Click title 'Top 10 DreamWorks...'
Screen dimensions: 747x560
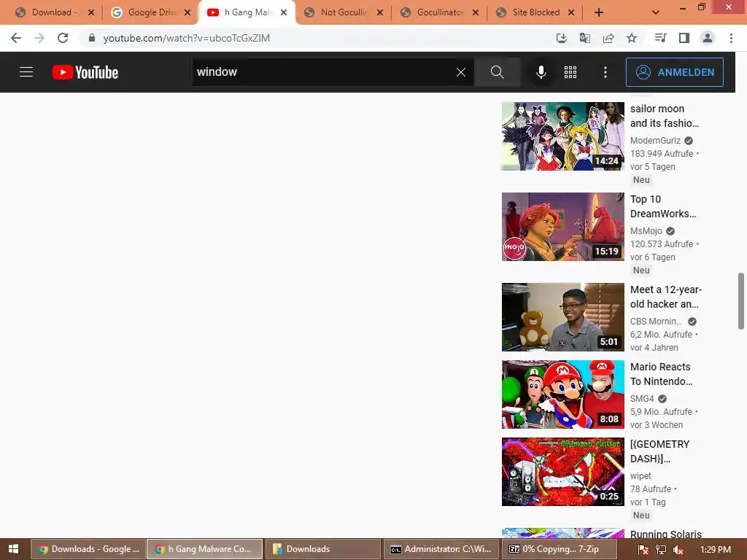663,206
